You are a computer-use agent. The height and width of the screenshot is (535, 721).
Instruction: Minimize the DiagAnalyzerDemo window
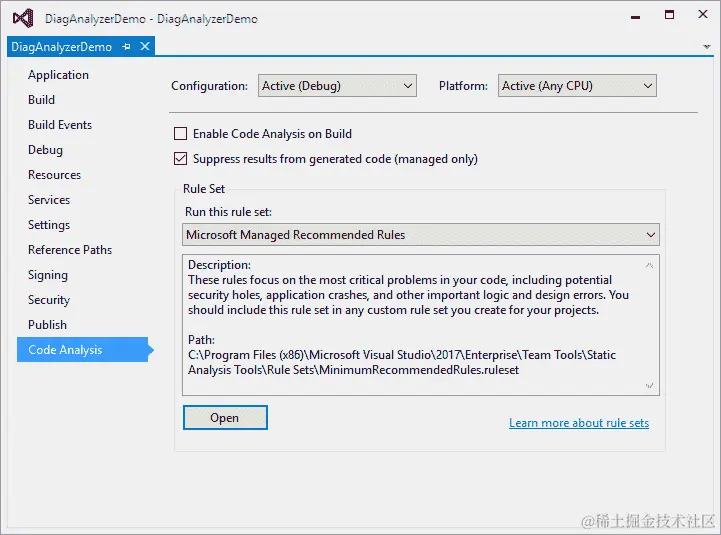click(635, 17)
